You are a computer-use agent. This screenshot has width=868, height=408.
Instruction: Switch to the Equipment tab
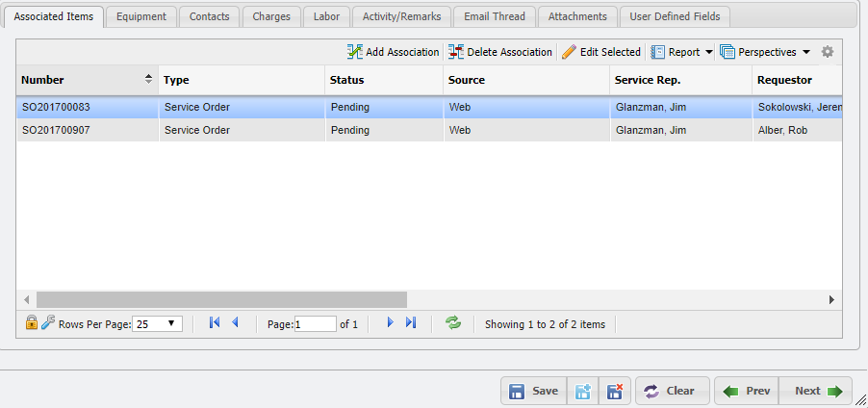140,16
